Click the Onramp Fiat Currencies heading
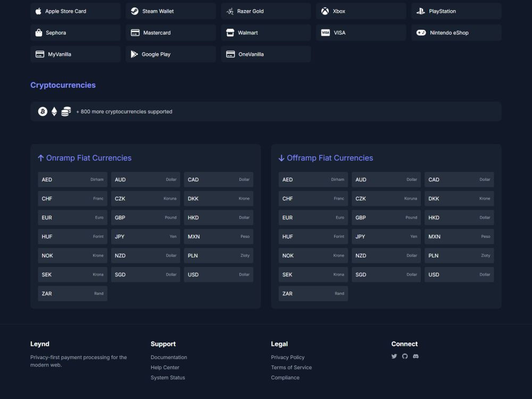 pos(89,158)
